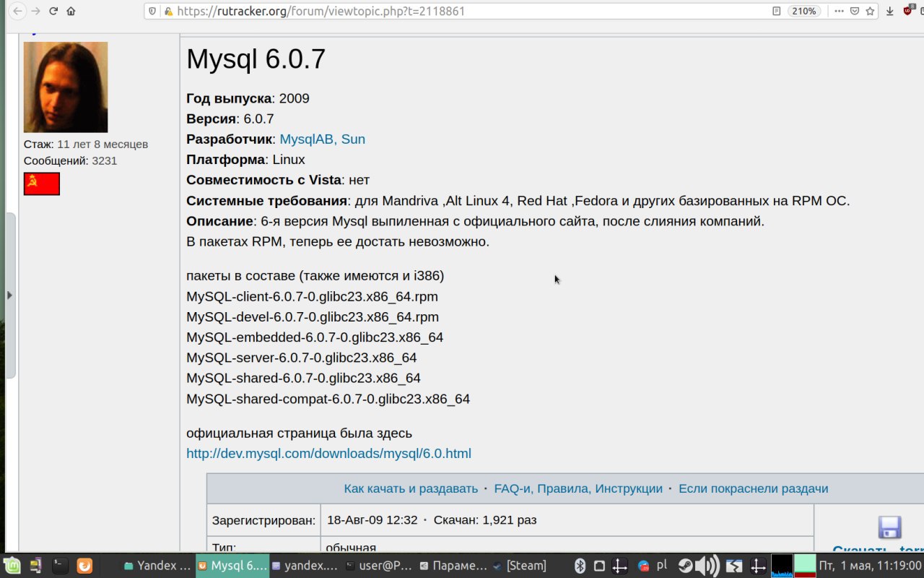
Task: Open 'Если покраснели раздачи' link
Action: (753, 488)
